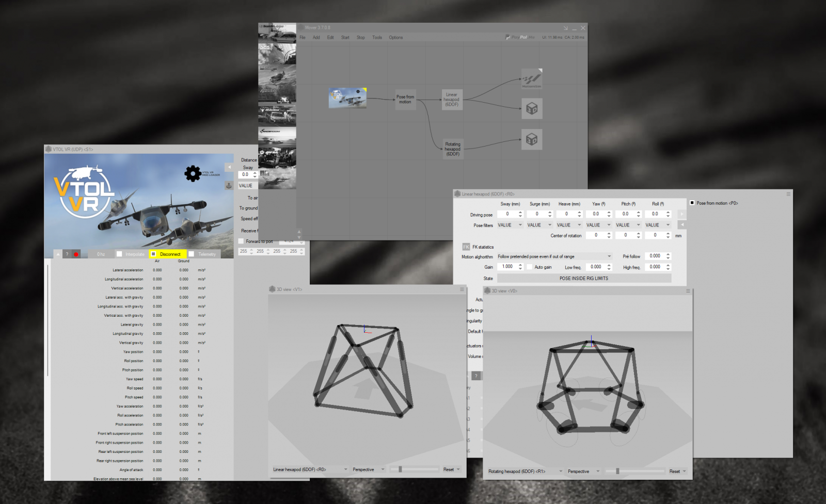The width and height of the screenshot is (826, 504).
Task: Click the left arrow beside Pose filters row
Action: 682,225
